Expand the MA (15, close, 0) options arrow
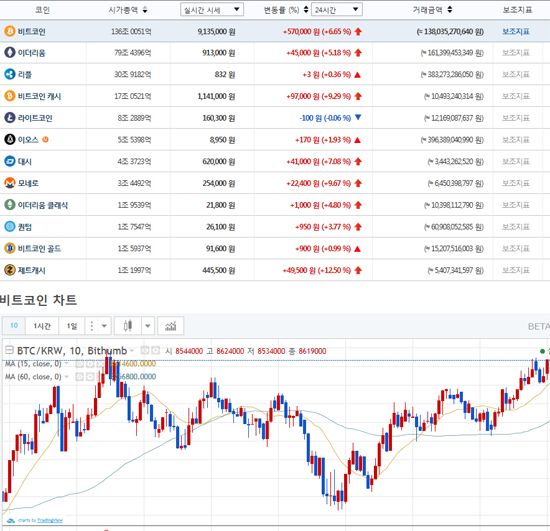The image size is (550, 531). coord(66,364)
